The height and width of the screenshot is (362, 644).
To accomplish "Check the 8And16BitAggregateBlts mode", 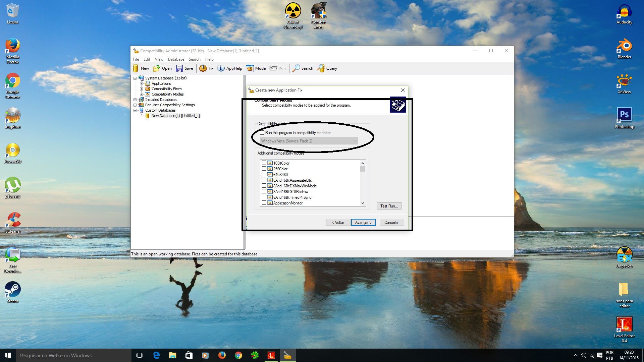I will [264, 180].
